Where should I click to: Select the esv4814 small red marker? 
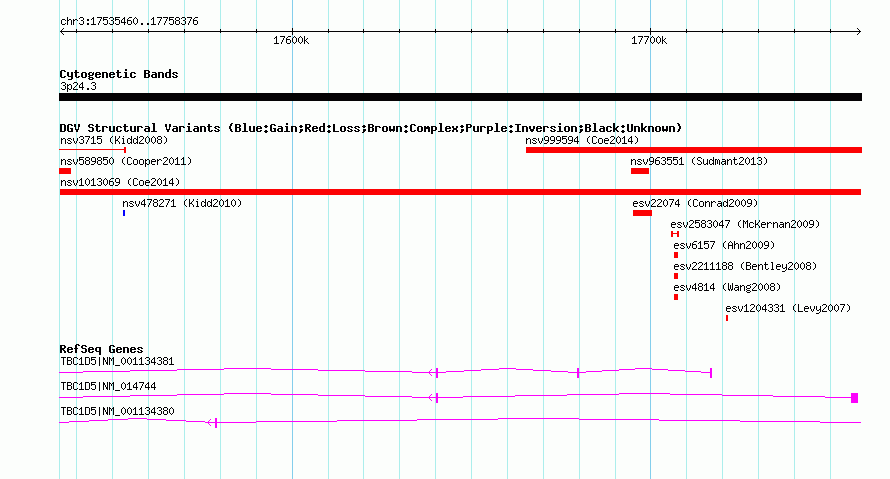[x=676, y=297]
